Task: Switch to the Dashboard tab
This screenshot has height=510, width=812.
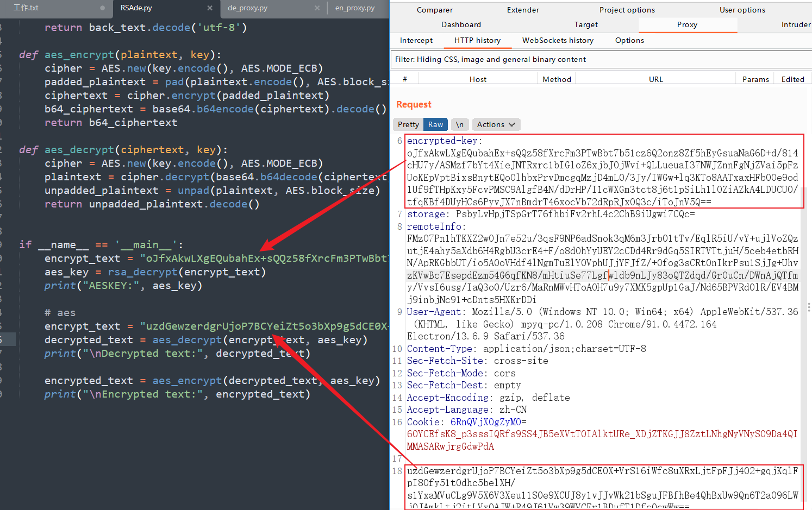Action: click(x=460, y=24)
